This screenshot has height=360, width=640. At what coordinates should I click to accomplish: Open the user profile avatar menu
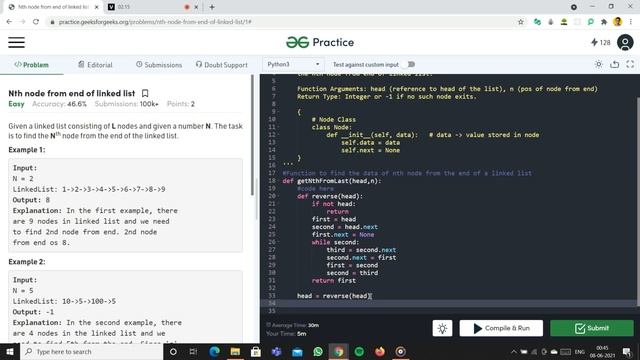(625, 42)
